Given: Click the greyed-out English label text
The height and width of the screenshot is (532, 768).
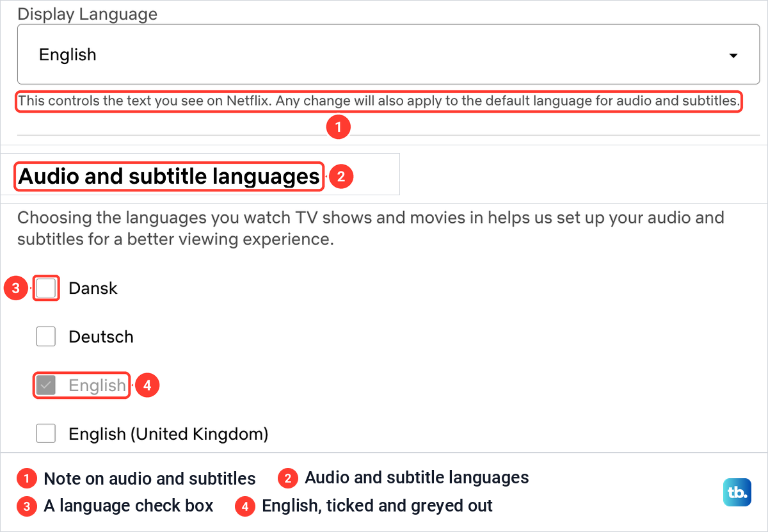Looking at the screenshot, I should [97, 385].
